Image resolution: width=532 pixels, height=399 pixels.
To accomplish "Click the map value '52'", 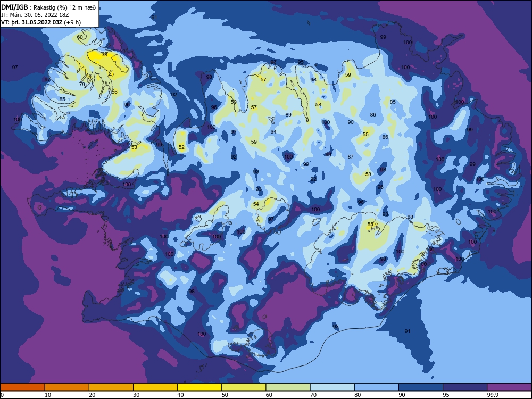I will pos(181,147).
